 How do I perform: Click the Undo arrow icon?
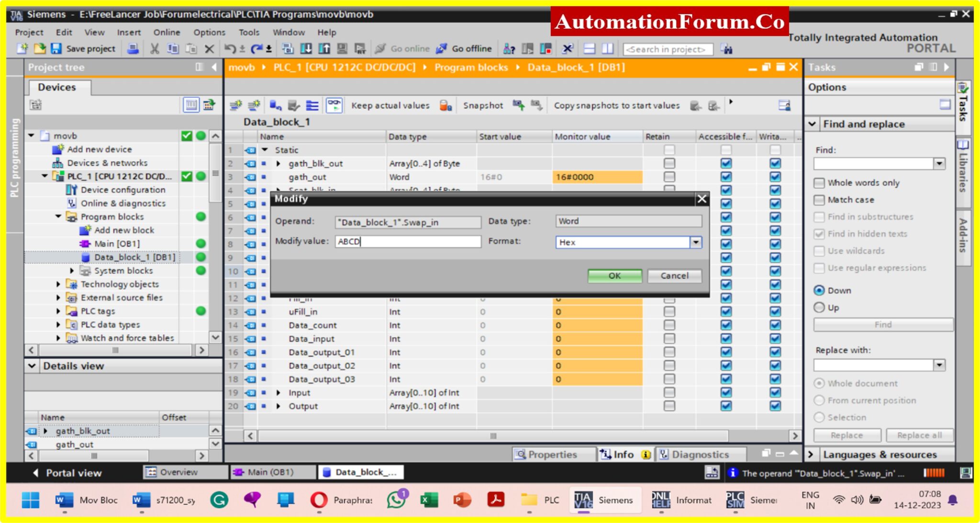[230, 48]
